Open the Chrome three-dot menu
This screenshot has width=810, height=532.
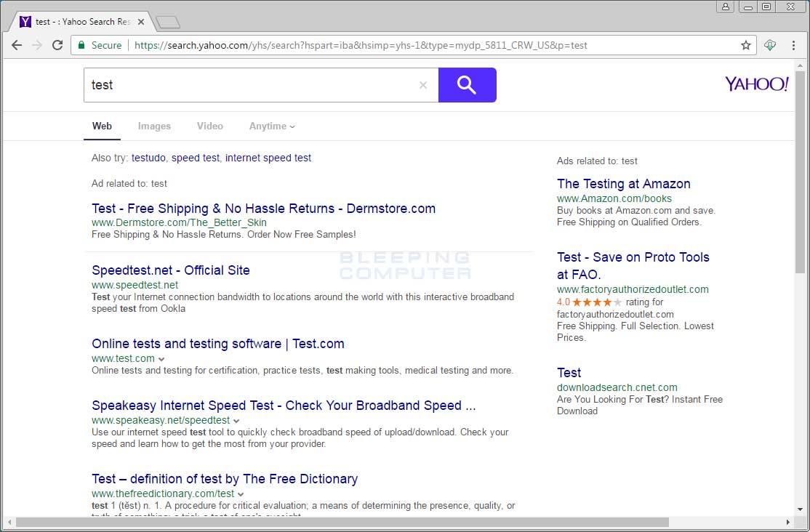point(793,46)
